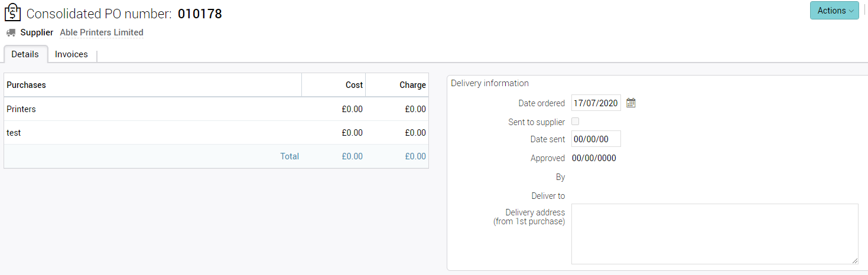This screenshot has width=868, height=275.
Task: Click the Date ordered input field
Action: [x=596, y=103]
